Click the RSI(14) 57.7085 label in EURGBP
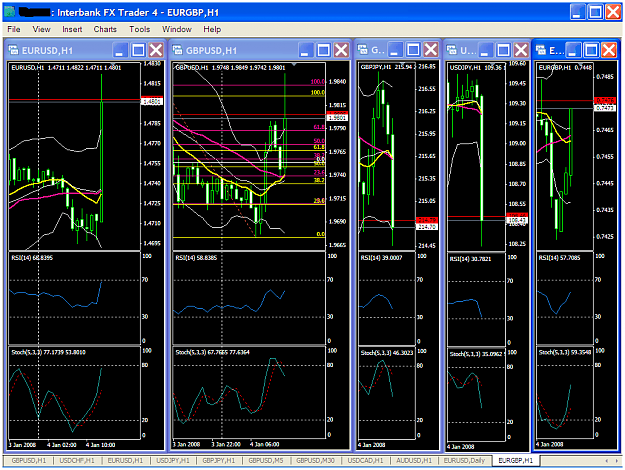This screenshot has height=470, width=625. coord(559,258)
